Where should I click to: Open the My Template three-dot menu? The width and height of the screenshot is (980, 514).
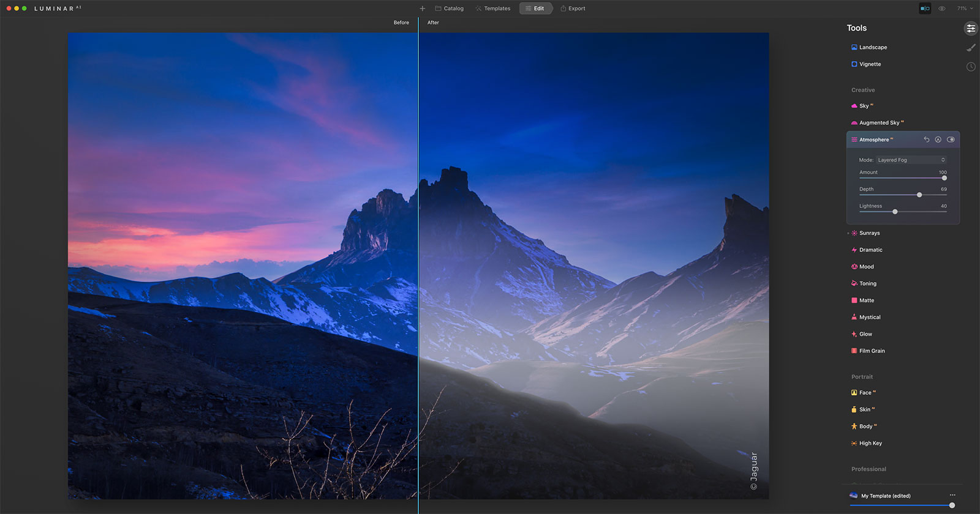pyautogui.click(x=952, y=495)
